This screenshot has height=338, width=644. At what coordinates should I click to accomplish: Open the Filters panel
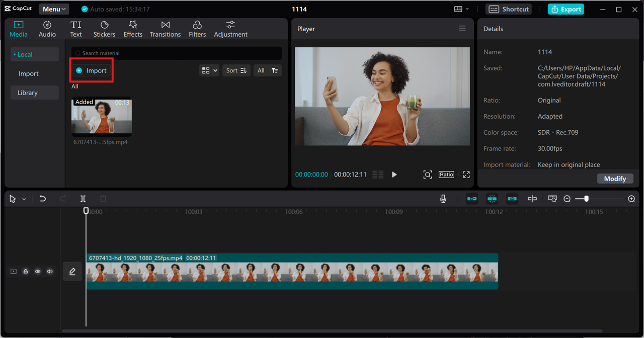[197, 28]
